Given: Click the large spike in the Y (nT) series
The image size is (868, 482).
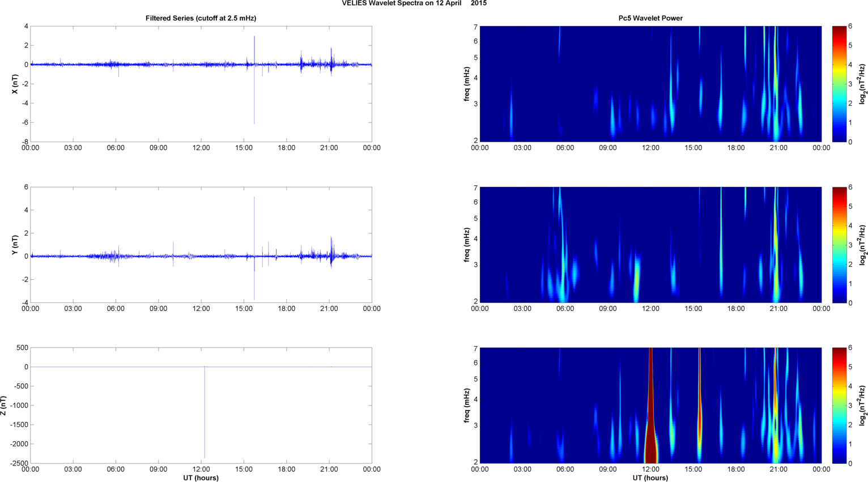Looking at the screenshot, I should [254, 249].
